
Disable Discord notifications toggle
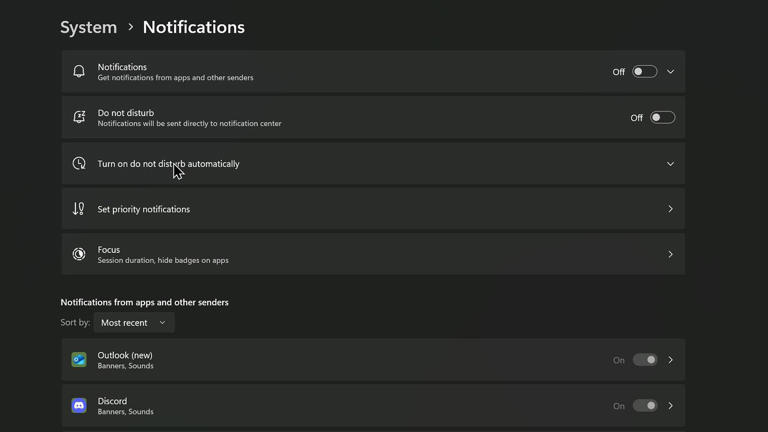coord(645,406)
